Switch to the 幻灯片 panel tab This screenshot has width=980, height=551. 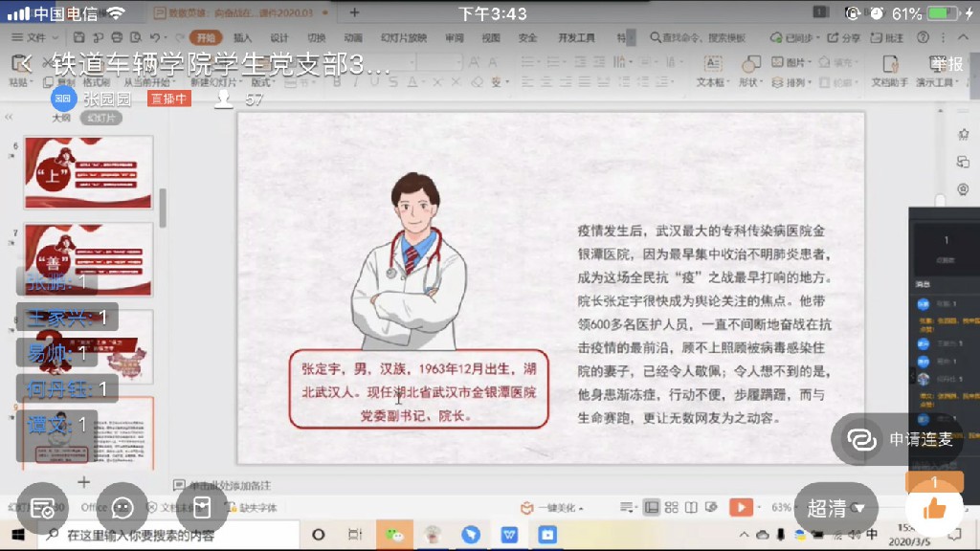click(x=100, y=118)
